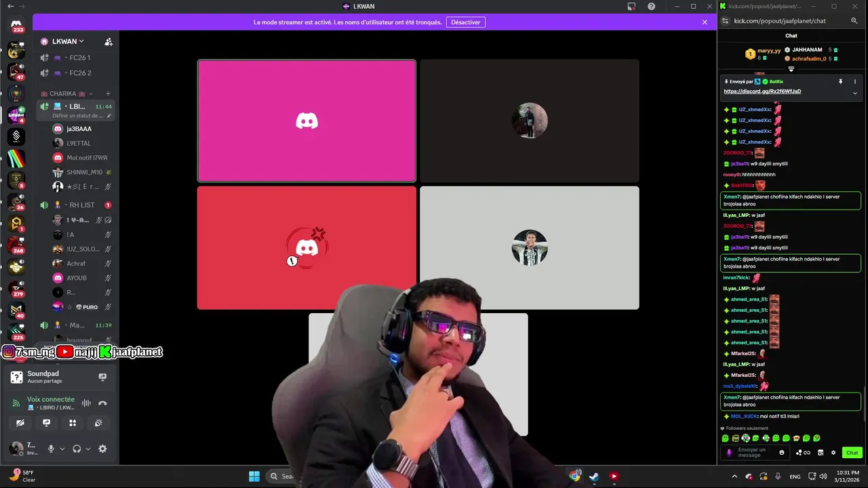This screenshot has width=868, height=488.
Task: Open Steam from taskbar
Action: pos(594,476)
